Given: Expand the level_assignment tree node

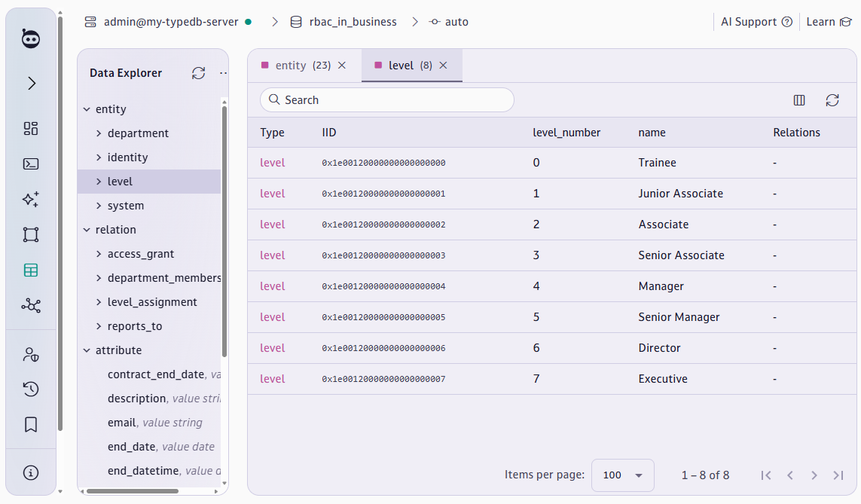Looking at the screenshot, I should point(99,303).
